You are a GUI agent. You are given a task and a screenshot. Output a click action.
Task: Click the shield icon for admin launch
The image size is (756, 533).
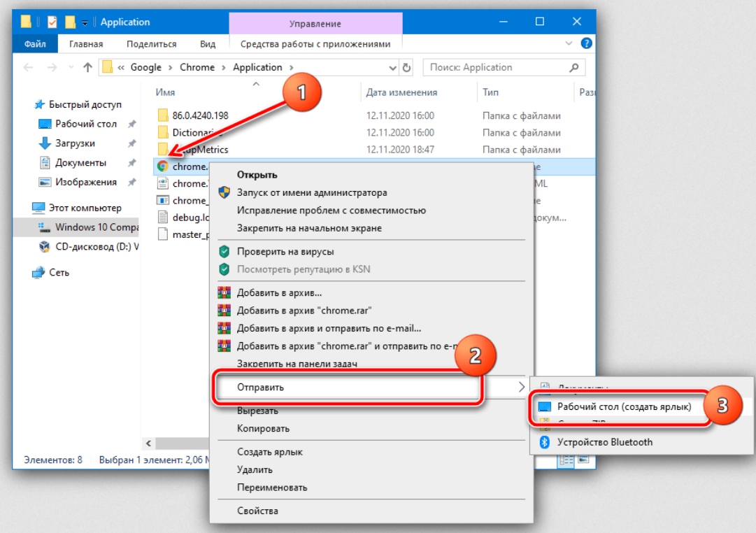(224, 192)
